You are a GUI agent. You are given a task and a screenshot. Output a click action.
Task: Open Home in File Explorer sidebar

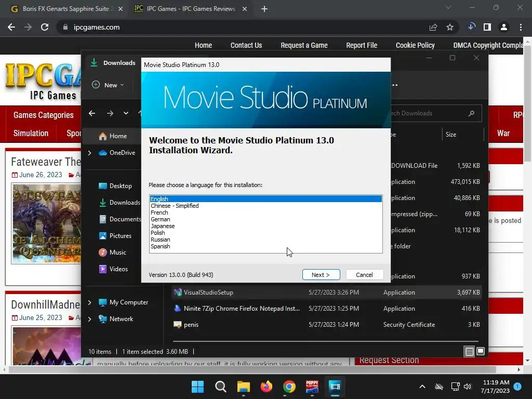click(113, 136)
